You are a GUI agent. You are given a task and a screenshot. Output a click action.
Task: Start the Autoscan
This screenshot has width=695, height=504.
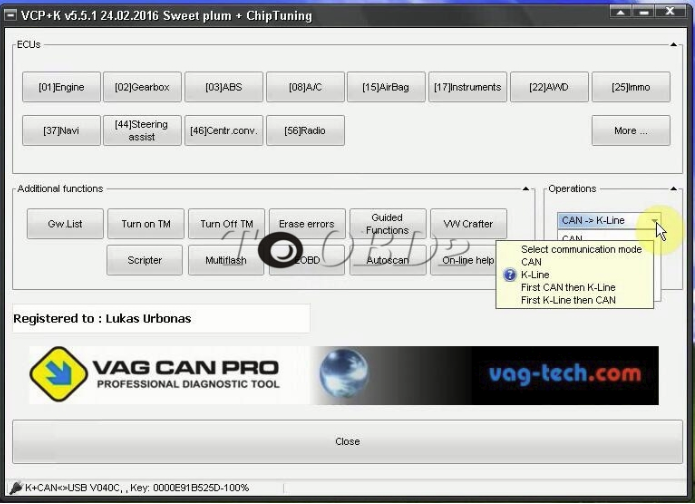[387, 260]
